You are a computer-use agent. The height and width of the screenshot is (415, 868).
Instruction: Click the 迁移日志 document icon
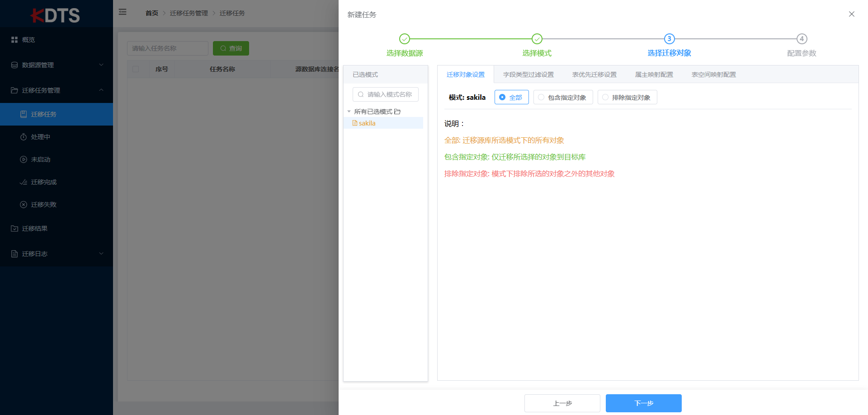click(14, 254)
